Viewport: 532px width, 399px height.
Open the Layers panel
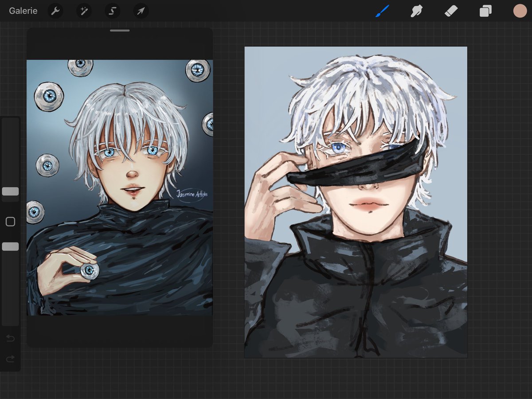click(485, 11)
